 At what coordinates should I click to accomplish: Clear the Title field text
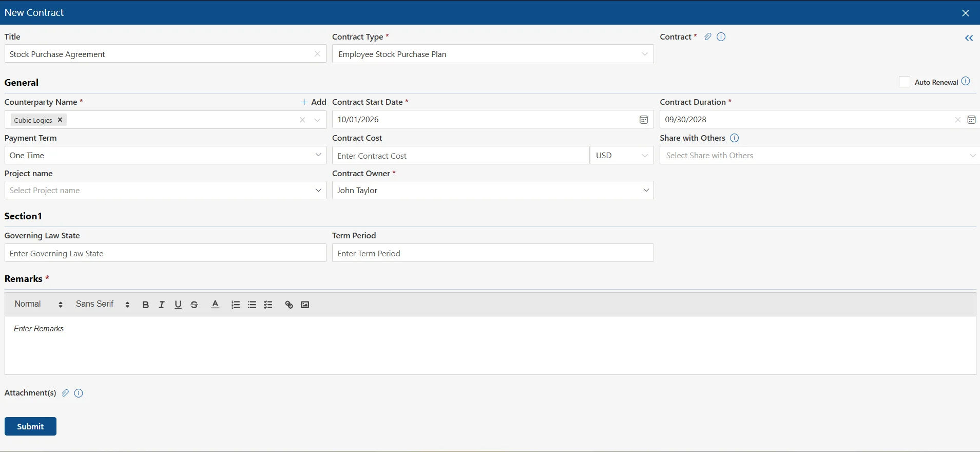pos(317,54)
